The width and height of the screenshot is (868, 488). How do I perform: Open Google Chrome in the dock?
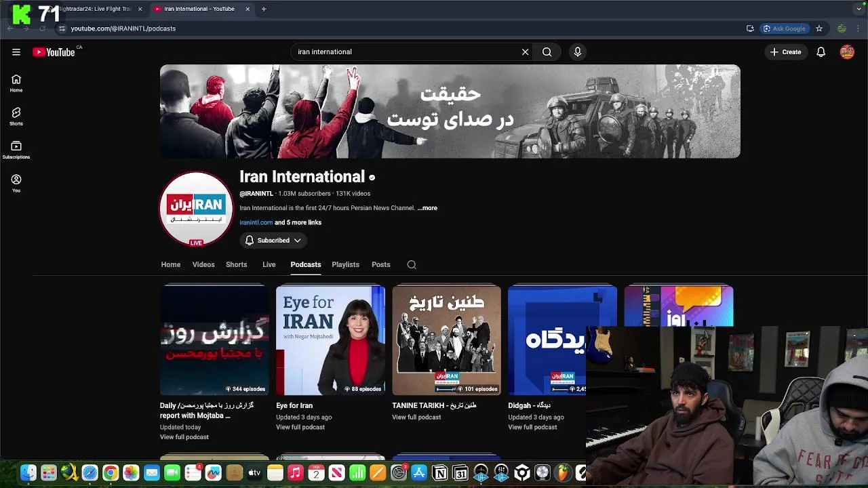click(x=110, y=473)
